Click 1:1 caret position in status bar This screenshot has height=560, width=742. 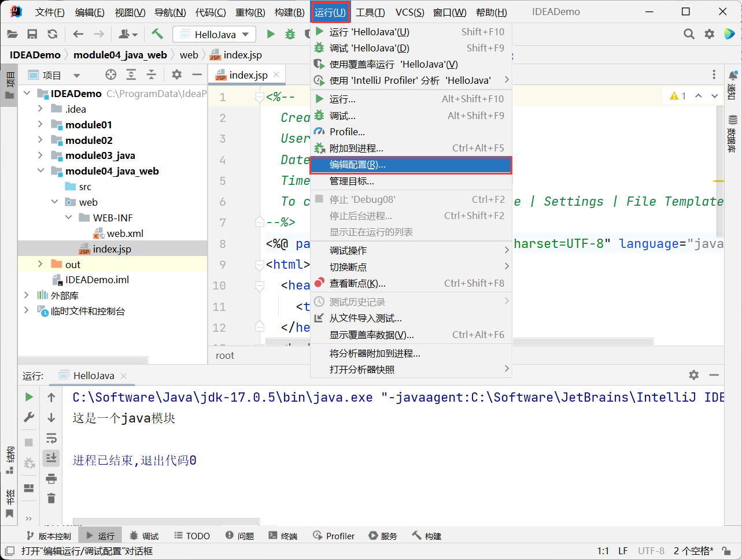point(603,551)
